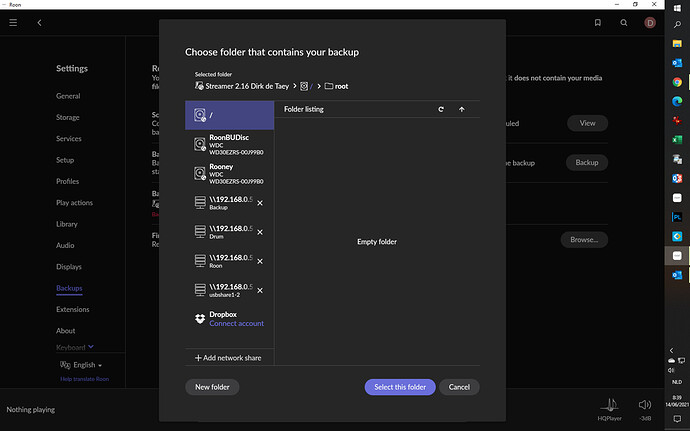Select the '/' root drive location
The width and height of the screenshot is (690, 431).
(x=229, y=115)
